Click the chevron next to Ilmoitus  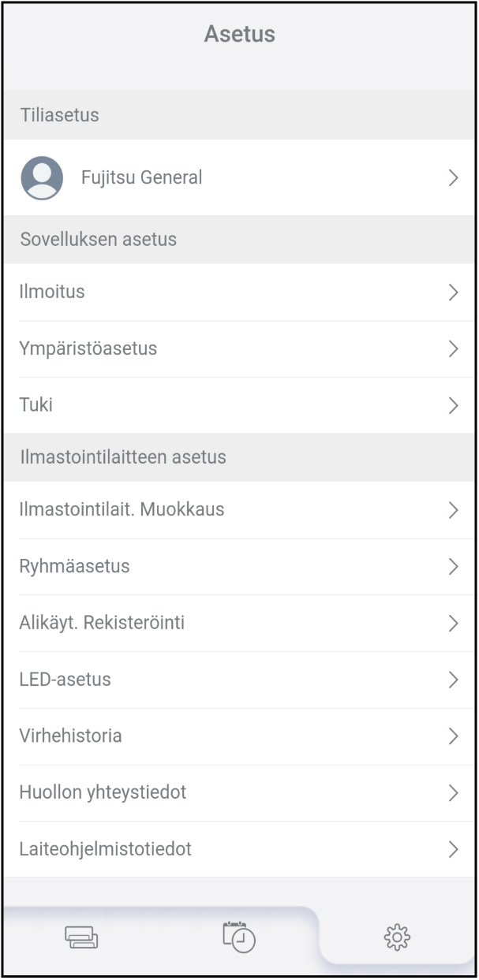(x=453, y=293)
